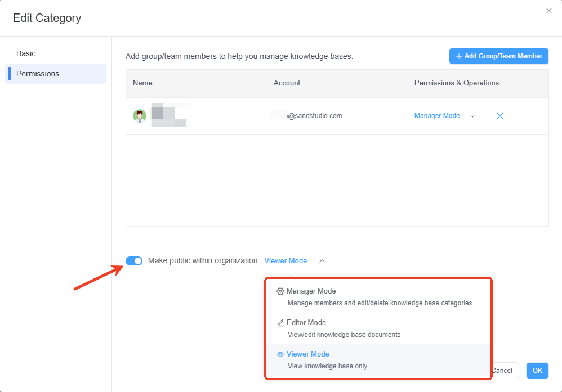This screenshot has height=392, width=562.
Task: Click the pencil icon for Editor Mode option
Action: [280, 323]
